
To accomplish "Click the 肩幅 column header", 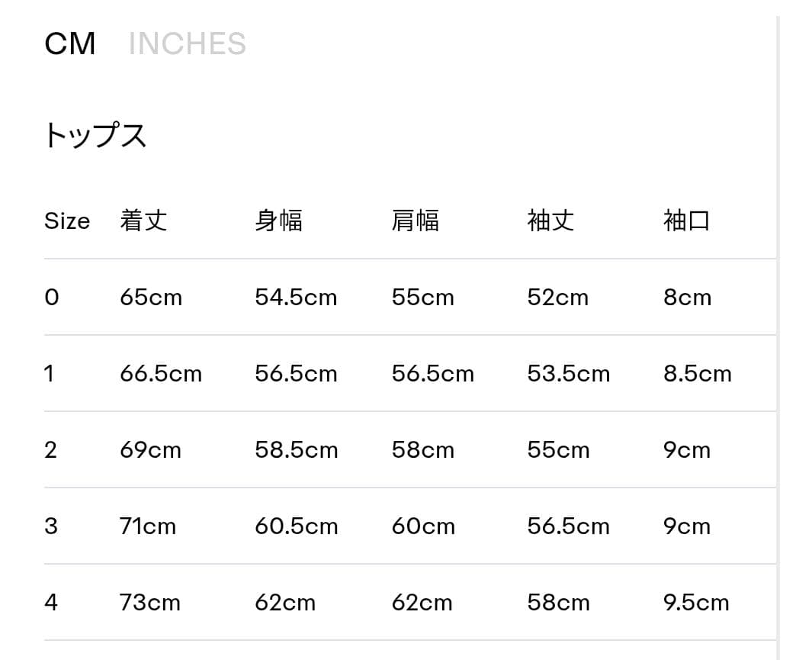I will (416, 221).
